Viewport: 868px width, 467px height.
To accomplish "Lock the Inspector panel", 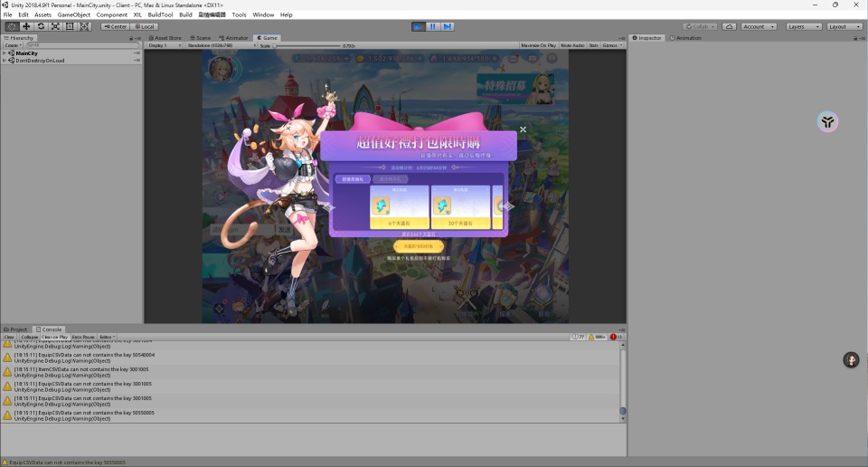I will (855, 38).
